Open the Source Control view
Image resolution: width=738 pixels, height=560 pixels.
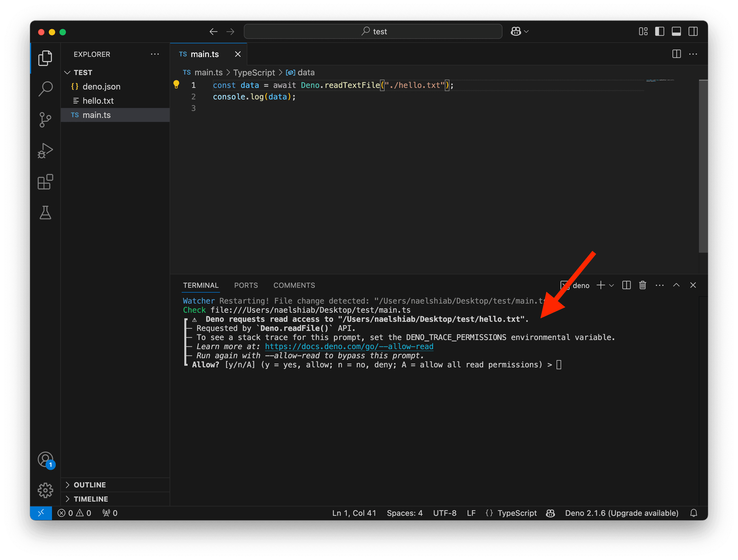(45, 120)
